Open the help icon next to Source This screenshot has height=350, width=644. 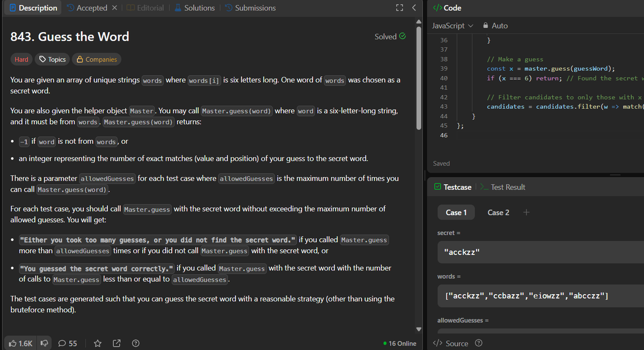[479, 343]
